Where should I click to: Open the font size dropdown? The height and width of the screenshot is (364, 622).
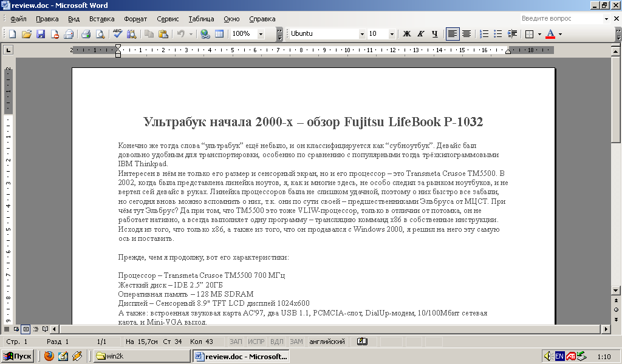pos(392,33)
